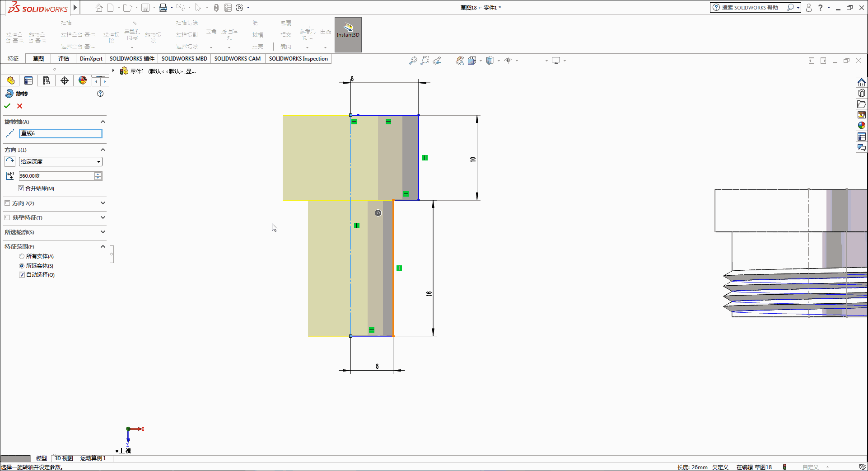Open the File Properties list icon
Image resolution: width=868 pixels, height=471 pixels.
pos(228,8)
